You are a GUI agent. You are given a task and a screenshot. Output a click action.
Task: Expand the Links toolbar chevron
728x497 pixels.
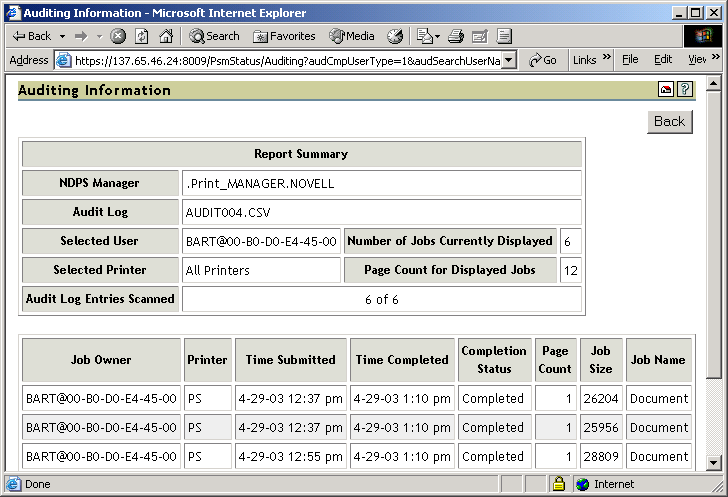pos(606,57)
